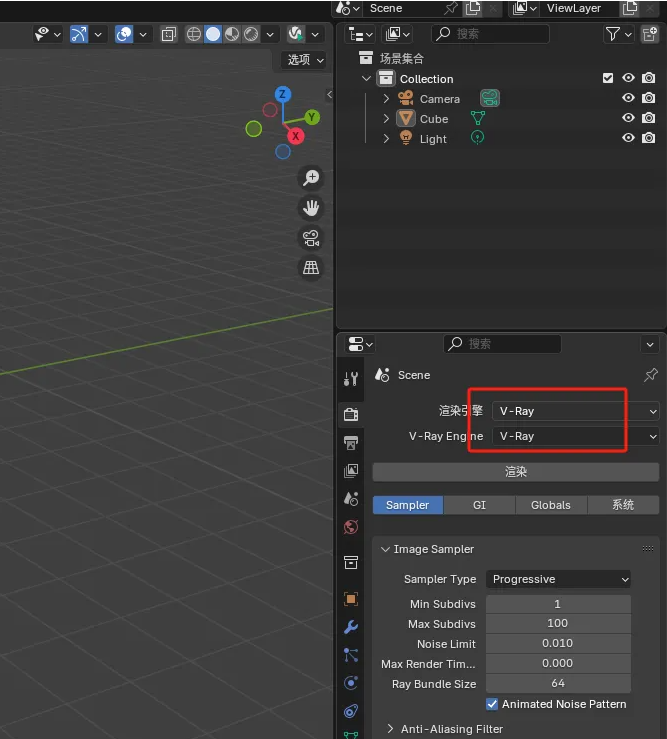Screen dimensions: 667x739
Task: Disable Collection in renders via camera icon
Action: [649, 78]
